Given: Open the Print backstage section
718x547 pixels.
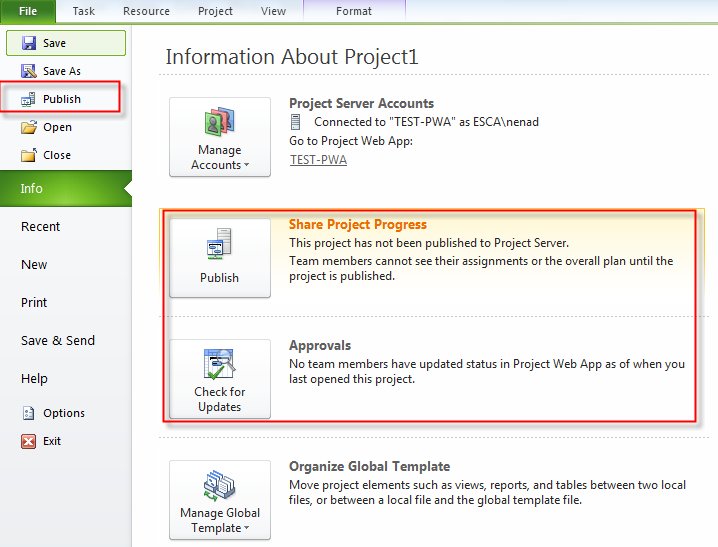Looking at the screenshot, I should pos(34,303).
